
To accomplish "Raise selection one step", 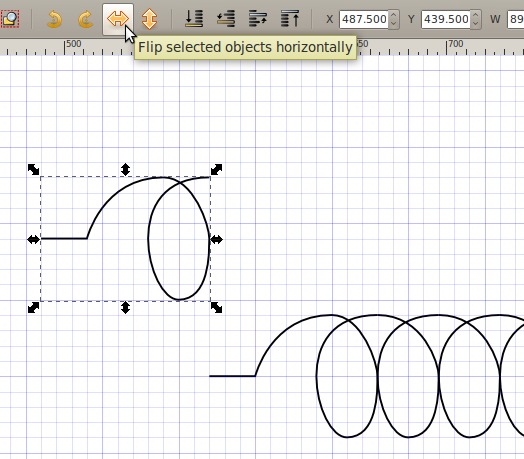I will pyautogui.click(x=258, y=19).
